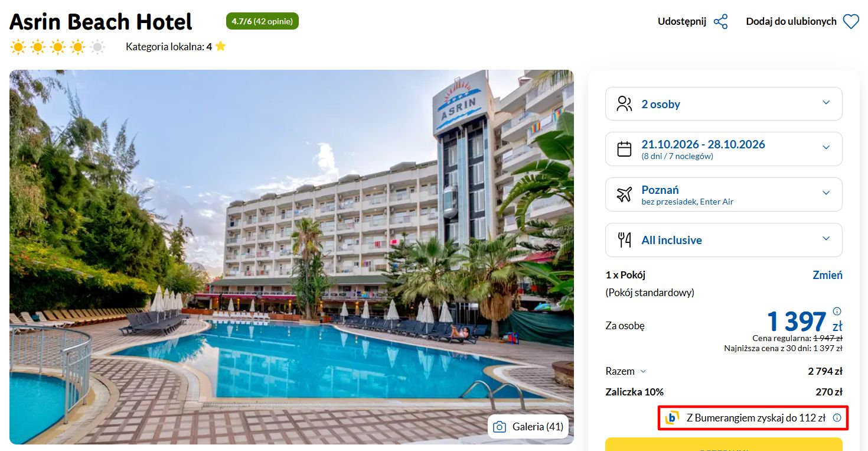Open the 4.7/6 reviews rating badge
This screenshot has height=451, width=868.
262,21
